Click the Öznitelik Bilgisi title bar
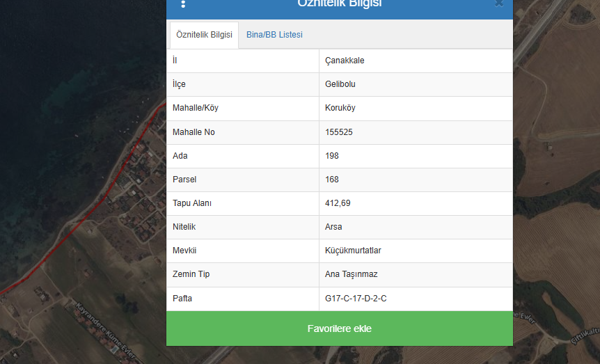 point(339,4)
